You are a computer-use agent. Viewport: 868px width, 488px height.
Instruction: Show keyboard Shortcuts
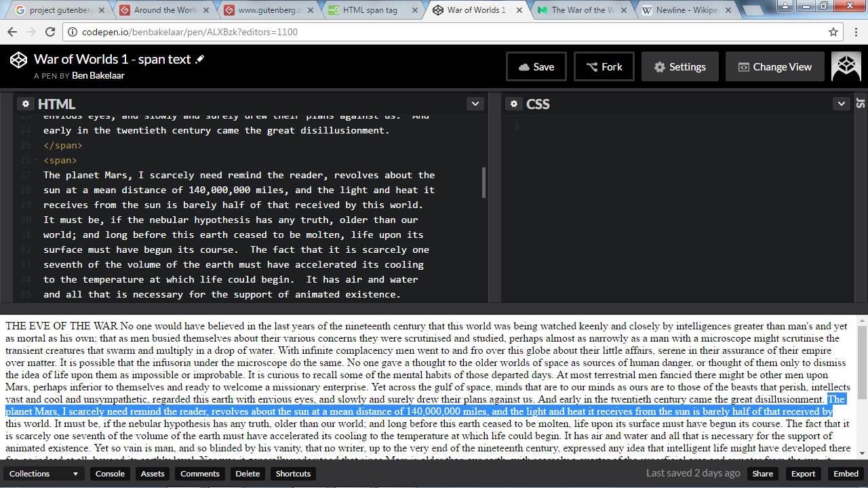pyautogui.click(x=293, y=474)
